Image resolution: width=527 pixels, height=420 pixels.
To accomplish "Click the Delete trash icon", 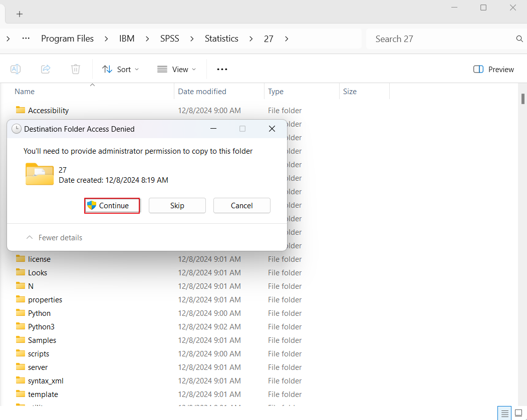I will click(76, 70).
